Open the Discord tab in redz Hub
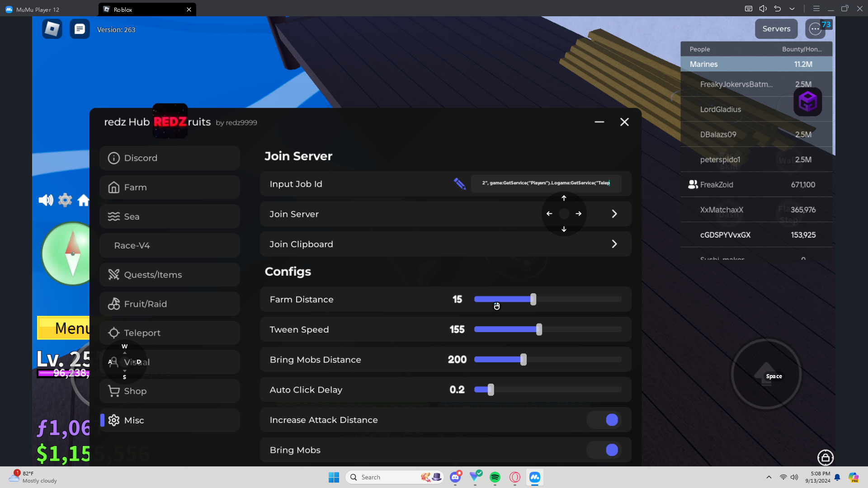868x488 pixels. [170, 158]
